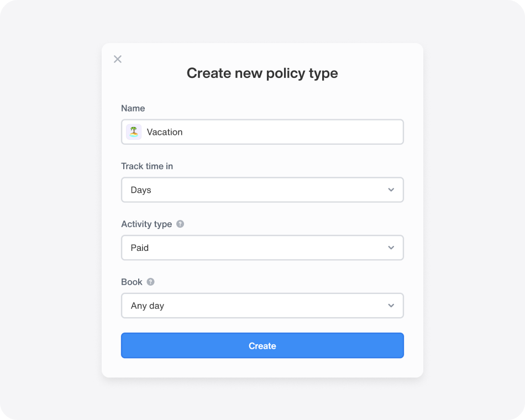Viewport: 525px width, 420px height.
Task: Expand the Activity type selector showing Paid
Action: click(x=262, y=248)
